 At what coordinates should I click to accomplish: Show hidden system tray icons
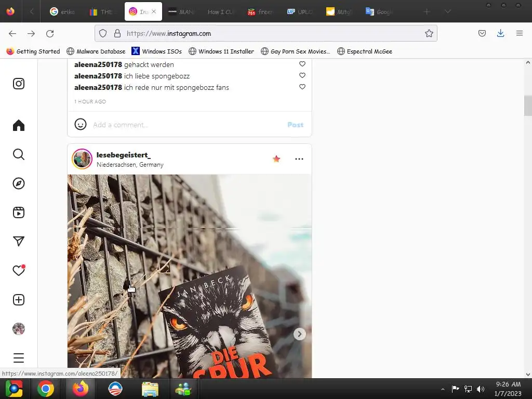(443, 389)
